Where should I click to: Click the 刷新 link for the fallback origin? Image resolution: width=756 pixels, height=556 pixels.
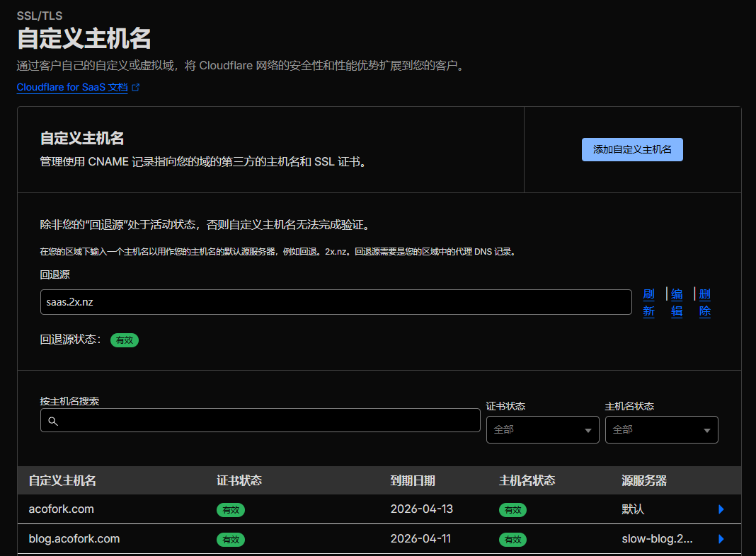(648, 303)
